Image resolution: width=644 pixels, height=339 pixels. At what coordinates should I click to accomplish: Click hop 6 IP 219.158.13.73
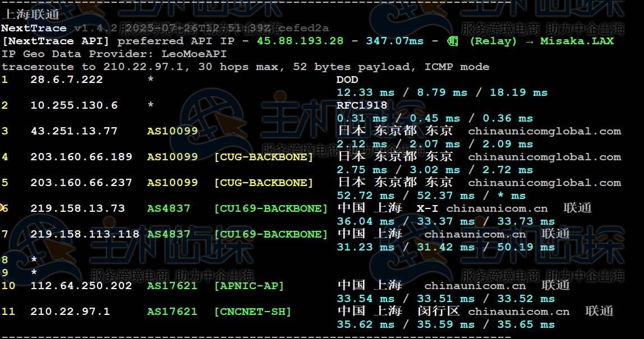tap(77, 209)
